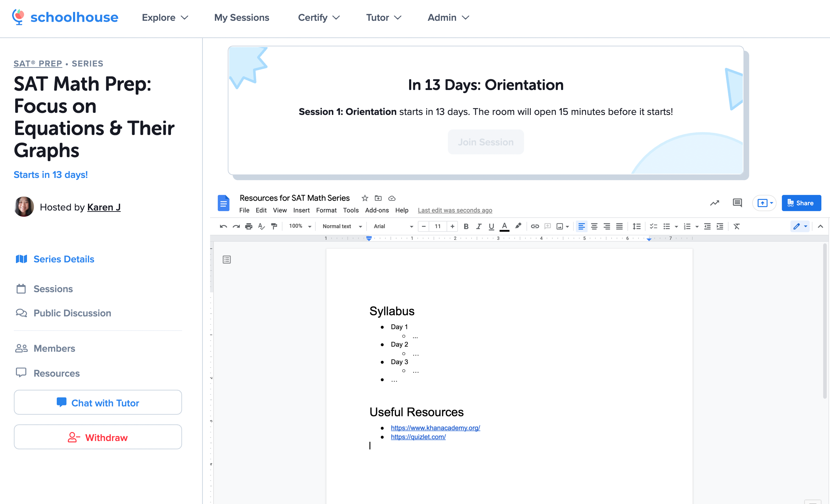Click the print icon

tap(249, 226)
